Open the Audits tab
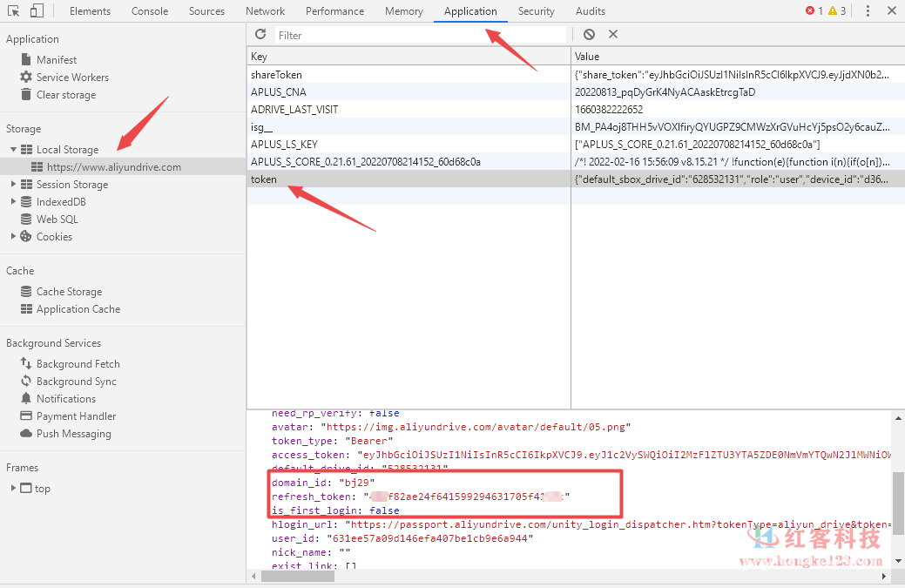The image size is (905, 588). click(x=591, y=11)
